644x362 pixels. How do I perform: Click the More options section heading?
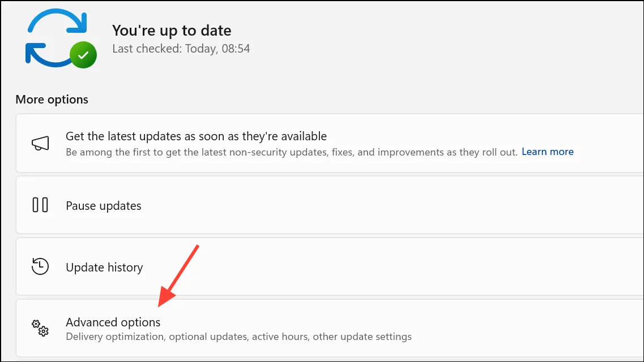tap(52, 100)
